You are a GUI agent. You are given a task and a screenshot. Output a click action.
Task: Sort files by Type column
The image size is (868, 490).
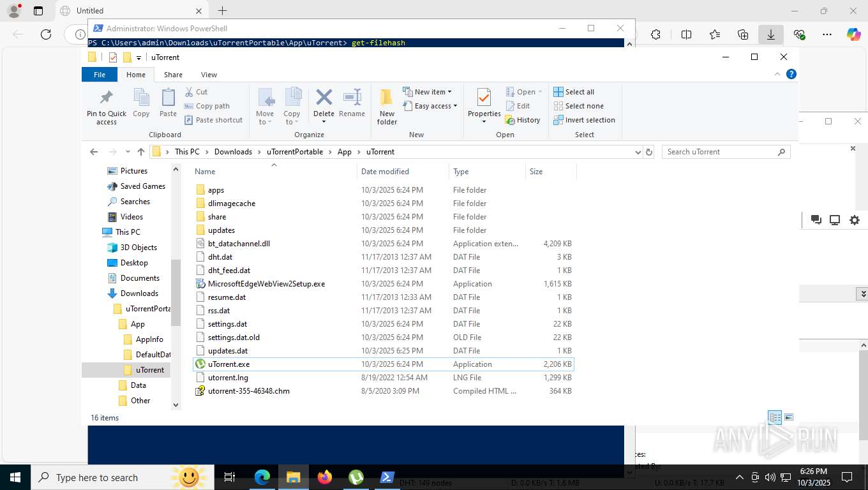click(x=487, y=171)
